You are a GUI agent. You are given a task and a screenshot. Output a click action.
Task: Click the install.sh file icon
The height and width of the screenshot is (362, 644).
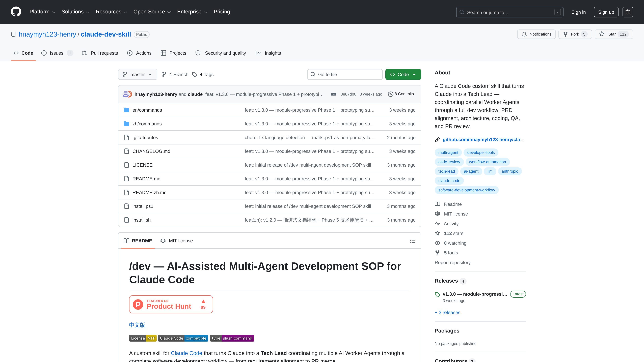point(126,220)
